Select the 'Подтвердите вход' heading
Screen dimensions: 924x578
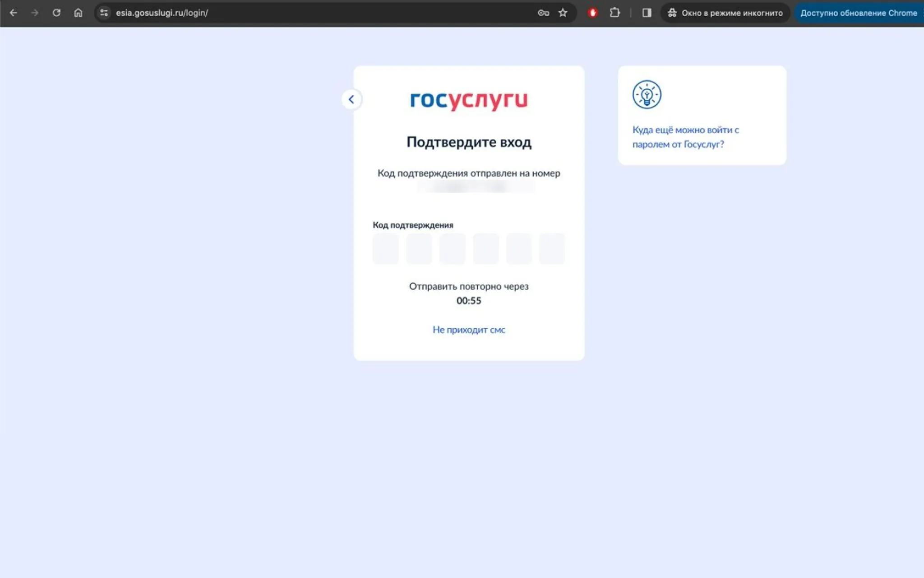coord(469,142)
